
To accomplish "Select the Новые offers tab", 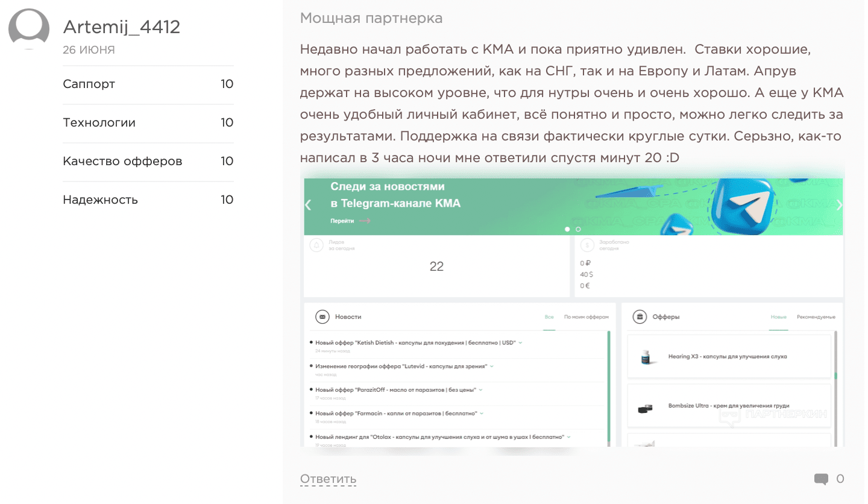I will [x=778, y=317].
